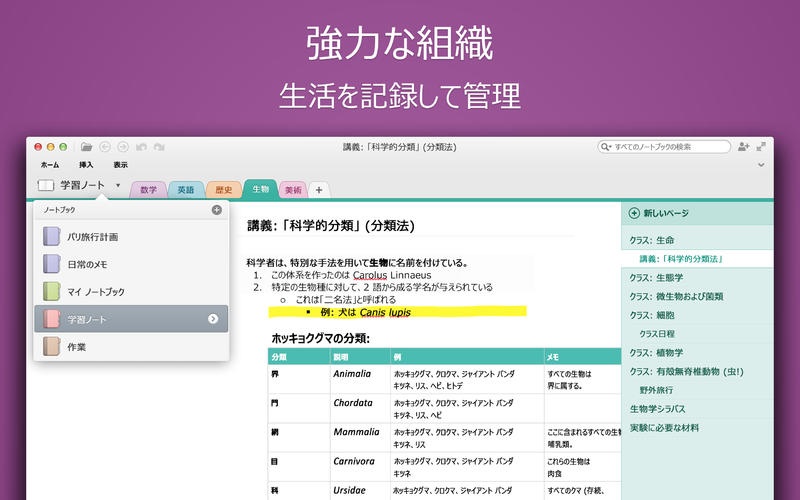
Task: Switch to the 数学 section tab
Action: point(148,190)
